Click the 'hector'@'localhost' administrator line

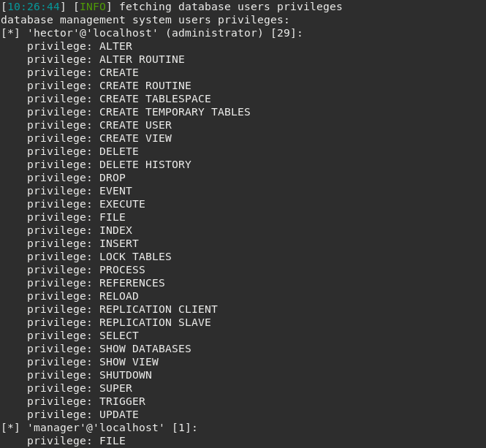(x=151, y=33)
